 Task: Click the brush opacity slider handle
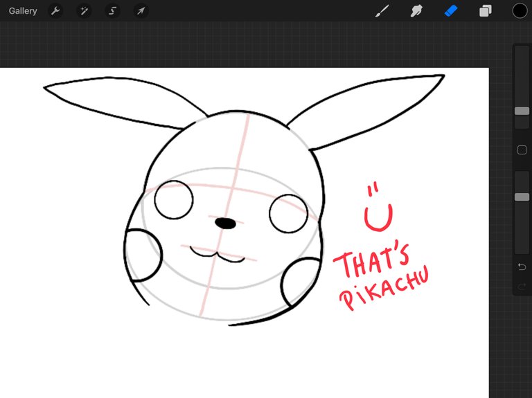(x=522, y=197)
